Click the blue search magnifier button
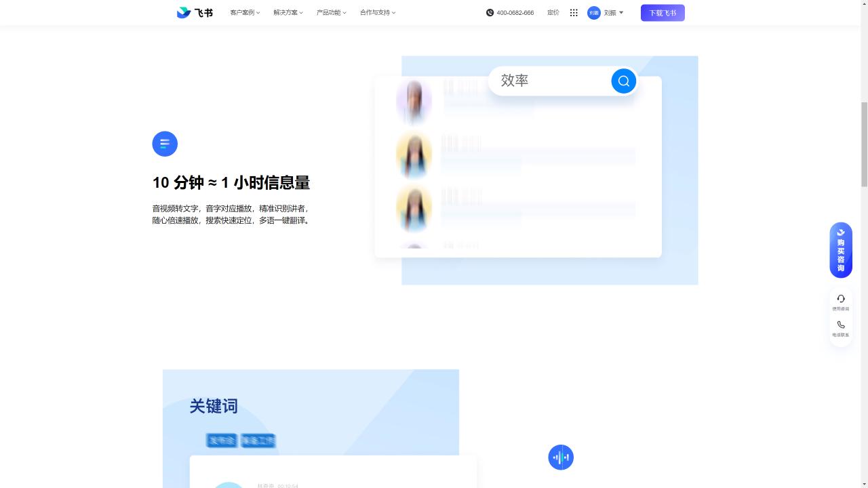The width and height of the screenshot is (868, 488). tap(624, 81)
